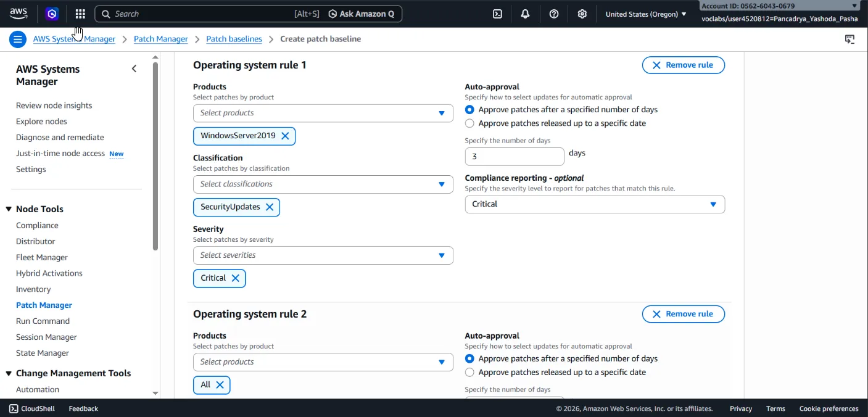
Task: Open the Compliance reporting Critical dropdown
Action: point(595,204)
